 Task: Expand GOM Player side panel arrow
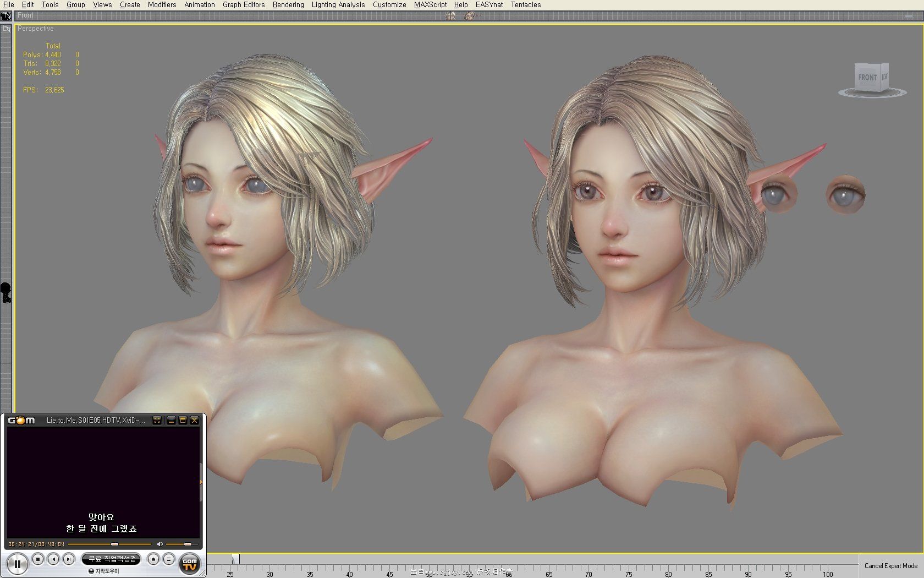click(x=201, y=482)
